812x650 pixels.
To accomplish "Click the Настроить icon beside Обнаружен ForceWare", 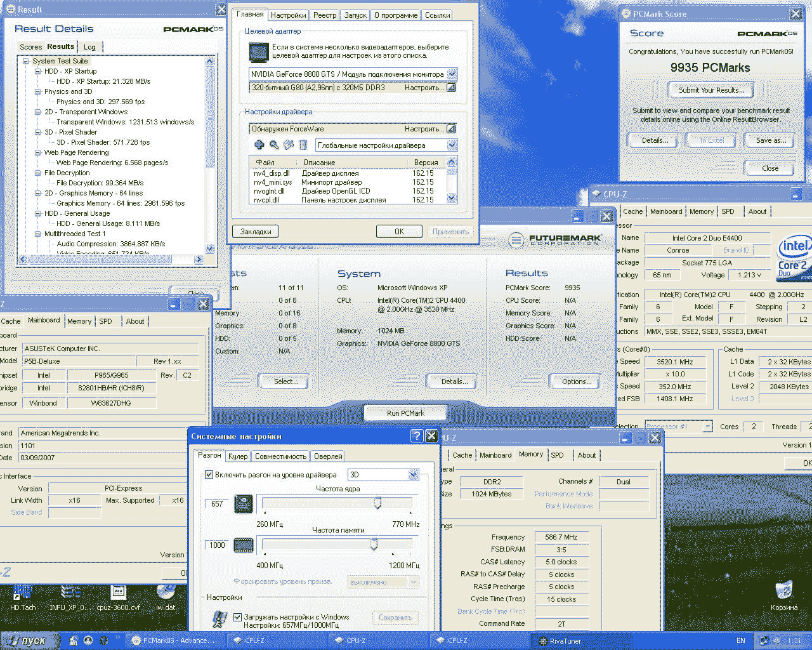I will pos(451,129).
